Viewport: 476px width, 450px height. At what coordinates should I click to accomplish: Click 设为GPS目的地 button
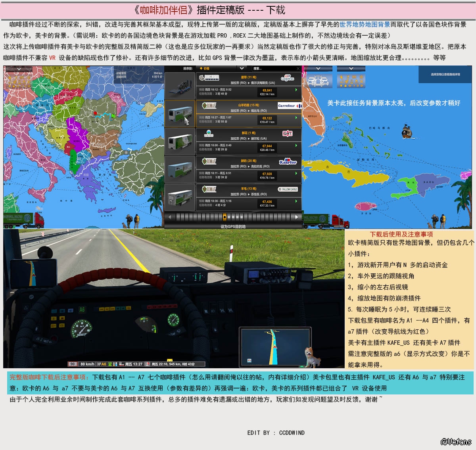(x=233, y=227)
